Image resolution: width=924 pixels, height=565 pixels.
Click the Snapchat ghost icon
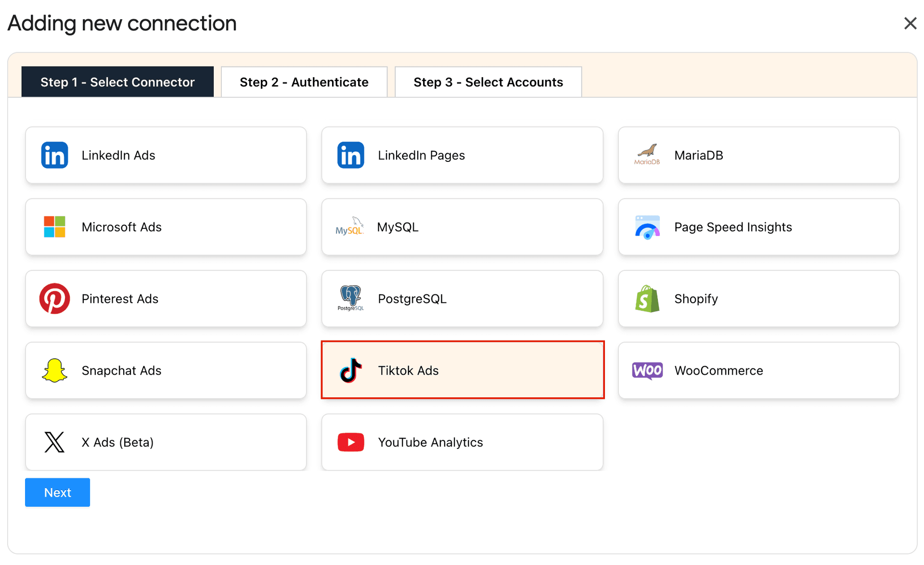click(x=54, y=370)
